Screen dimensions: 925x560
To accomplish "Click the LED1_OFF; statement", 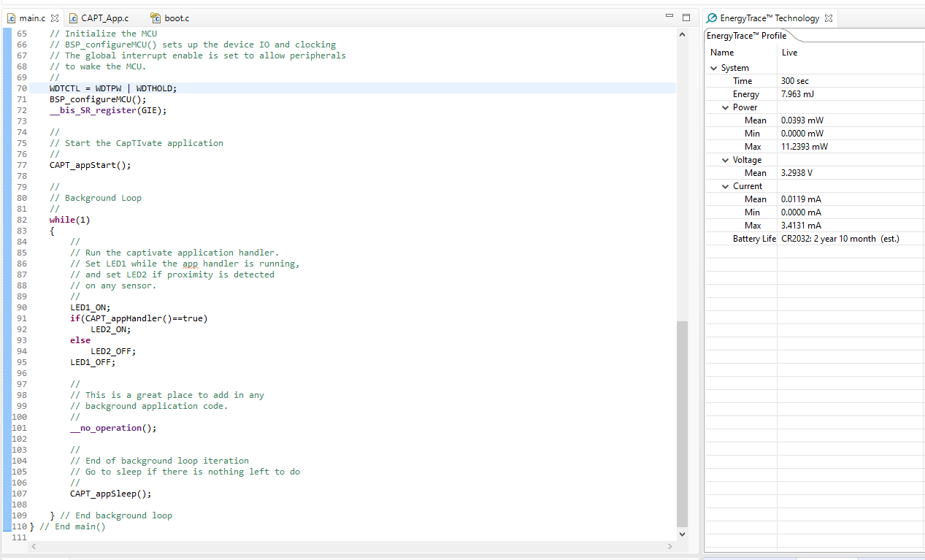I will (93, 362).
